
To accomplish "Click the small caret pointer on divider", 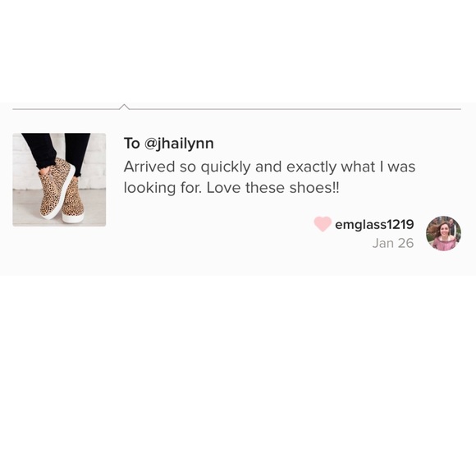I will [124, 107].
